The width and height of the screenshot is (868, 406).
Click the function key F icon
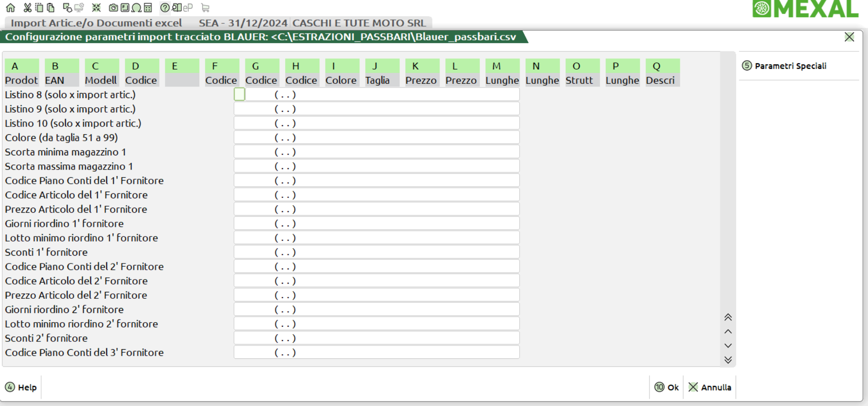(125, 8)
